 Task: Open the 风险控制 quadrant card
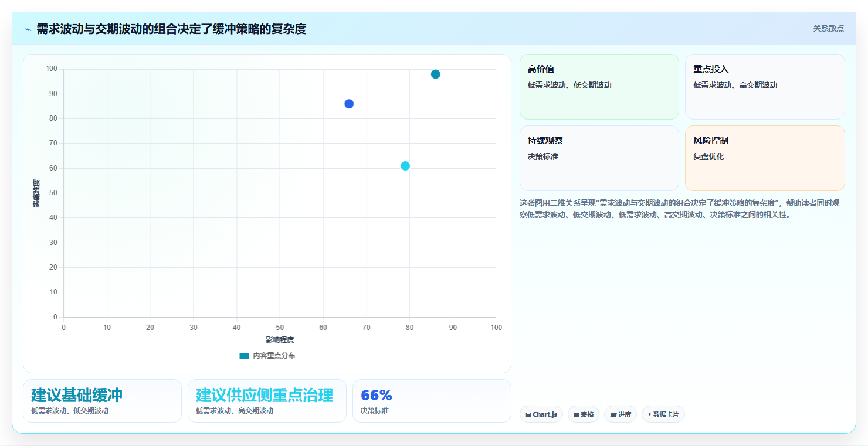click(765, 158)
